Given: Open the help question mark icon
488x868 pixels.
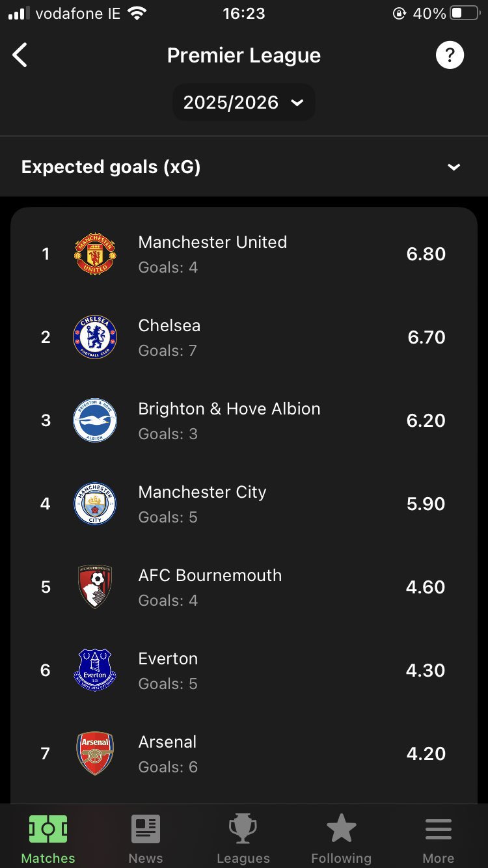Looking at the screenshot, I should click(x=450, y=55).
